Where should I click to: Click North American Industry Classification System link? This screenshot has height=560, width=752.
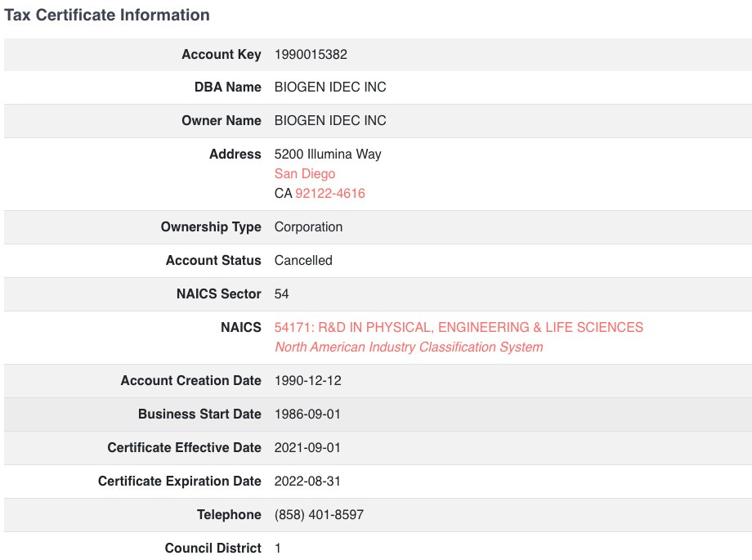tap(409, 347)
